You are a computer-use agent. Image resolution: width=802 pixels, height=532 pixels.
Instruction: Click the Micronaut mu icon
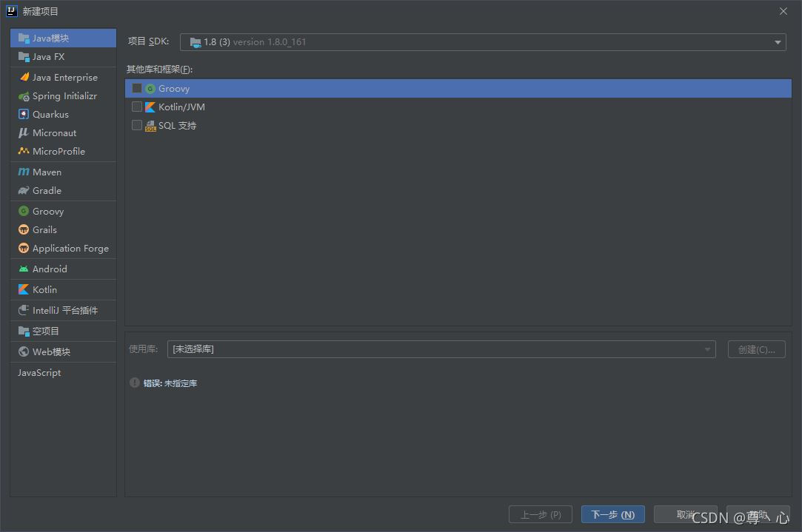[24, 133]
